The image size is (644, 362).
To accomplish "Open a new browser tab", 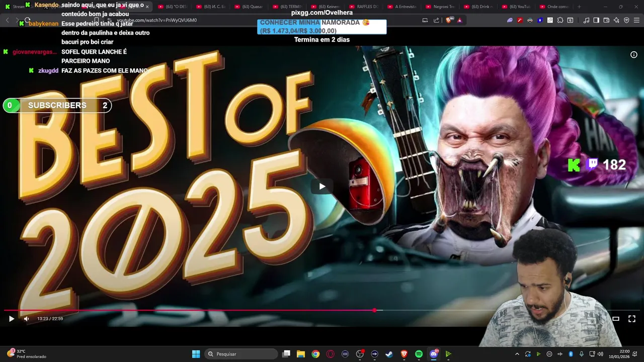I will pos(579,7).
